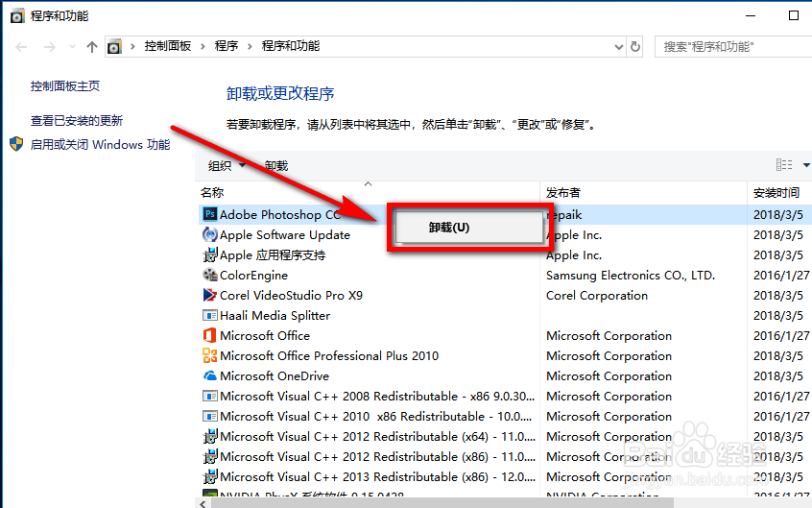The height and width of the screenshot is (508, 812).
Task: Open view options dropdown arrow
Action: (x=806, y=165)
